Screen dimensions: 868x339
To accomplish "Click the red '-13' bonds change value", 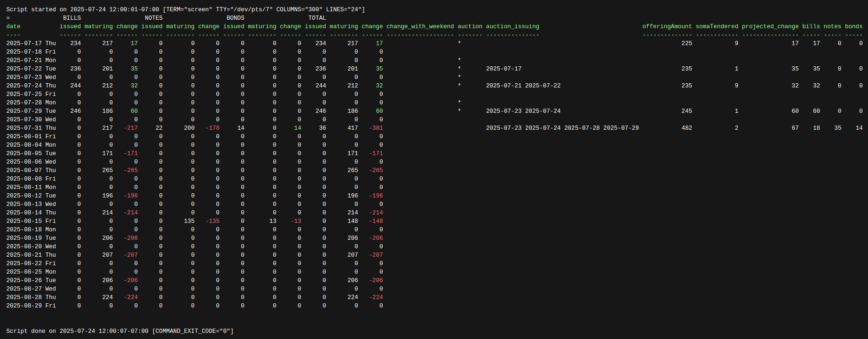I will point(296,221).
